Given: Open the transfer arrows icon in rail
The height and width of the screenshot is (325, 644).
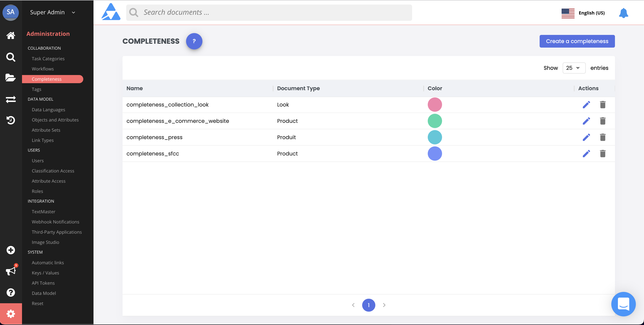Looking at the screenshot, I should (x=10, y=99).
